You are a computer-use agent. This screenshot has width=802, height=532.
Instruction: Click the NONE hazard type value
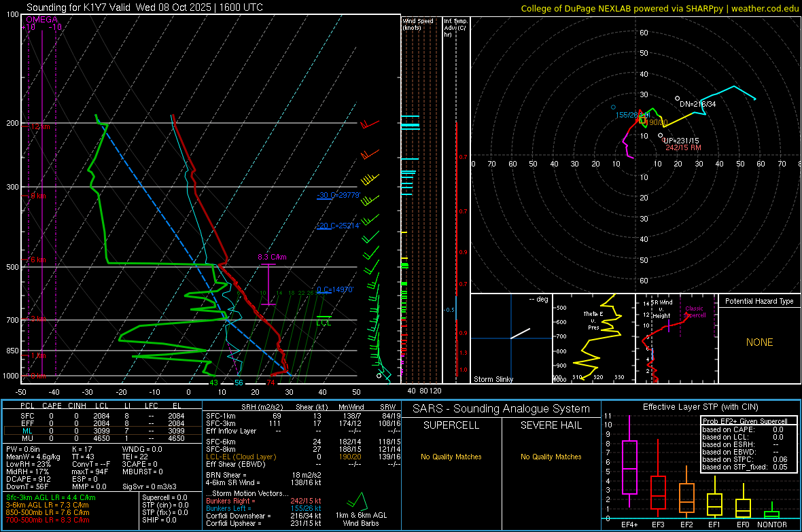760,342
